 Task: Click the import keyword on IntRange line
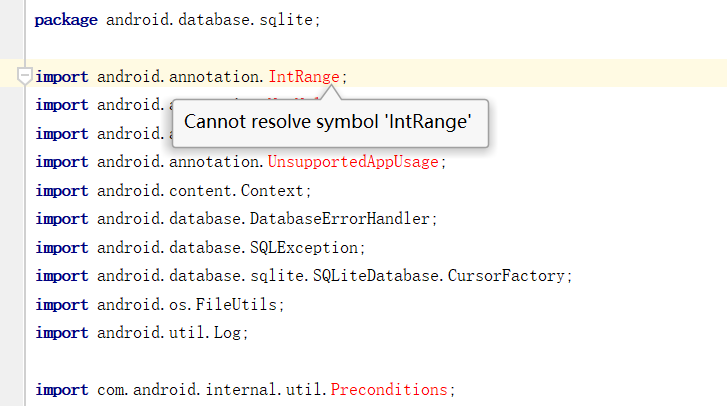[62, 76]
